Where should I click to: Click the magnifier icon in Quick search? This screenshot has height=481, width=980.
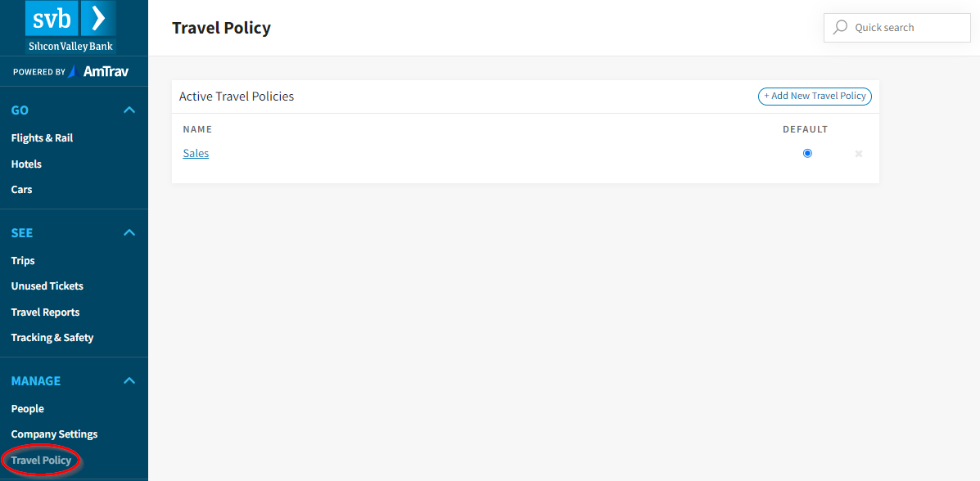841,28
